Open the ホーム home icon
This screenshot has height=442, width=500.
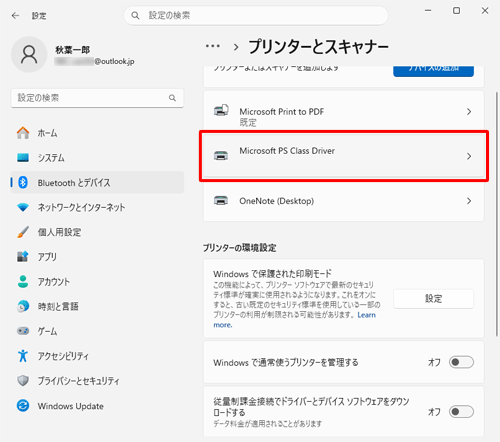click(23, 133)
